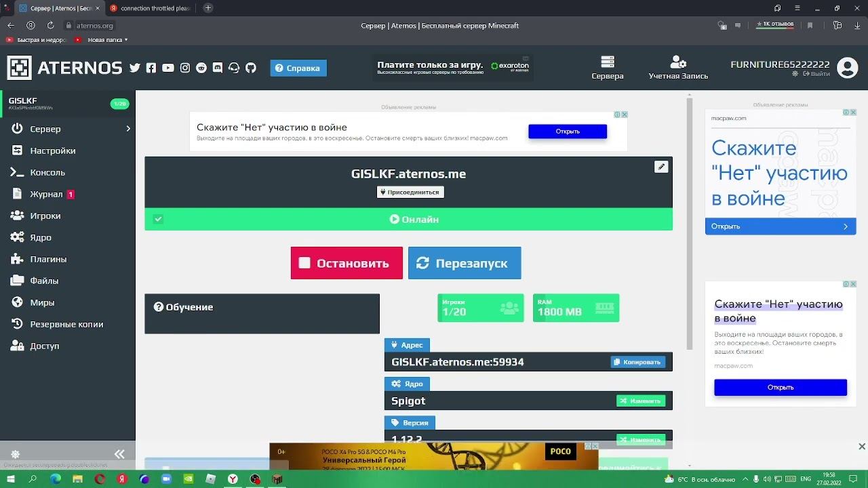The height and width of the screenshot is (488, 868).
Task: Click the Перезапуск restart button
Action: 465,263
